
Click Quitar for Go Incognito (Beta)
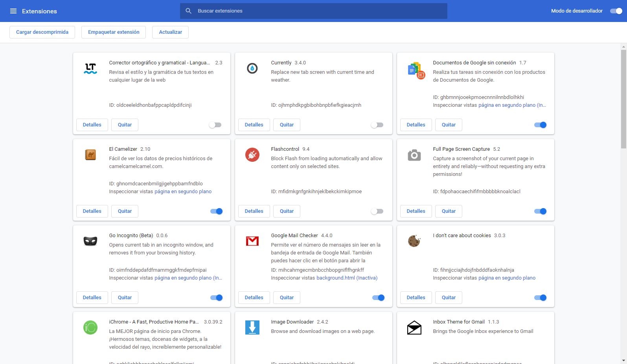(x=125, y=298)
